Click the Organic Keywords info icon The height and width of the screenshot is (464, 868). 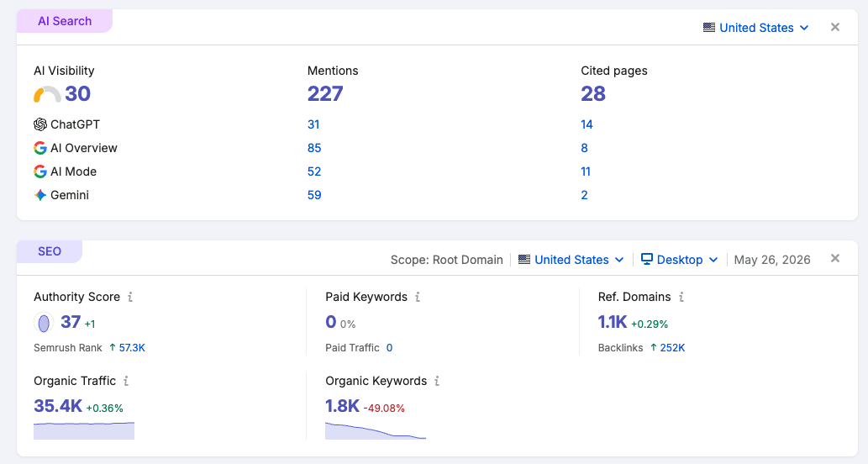437,381
